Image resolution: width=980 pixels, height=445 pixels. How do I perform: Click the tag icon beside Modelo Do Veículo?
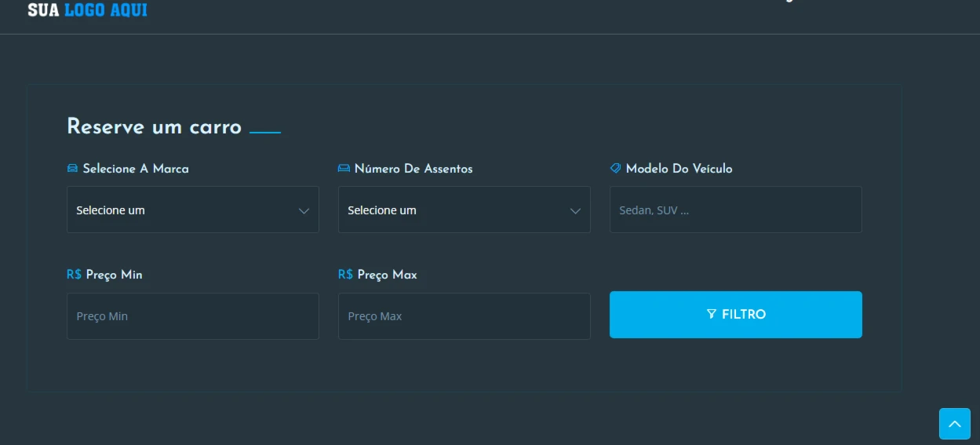[x=615, y=168]
